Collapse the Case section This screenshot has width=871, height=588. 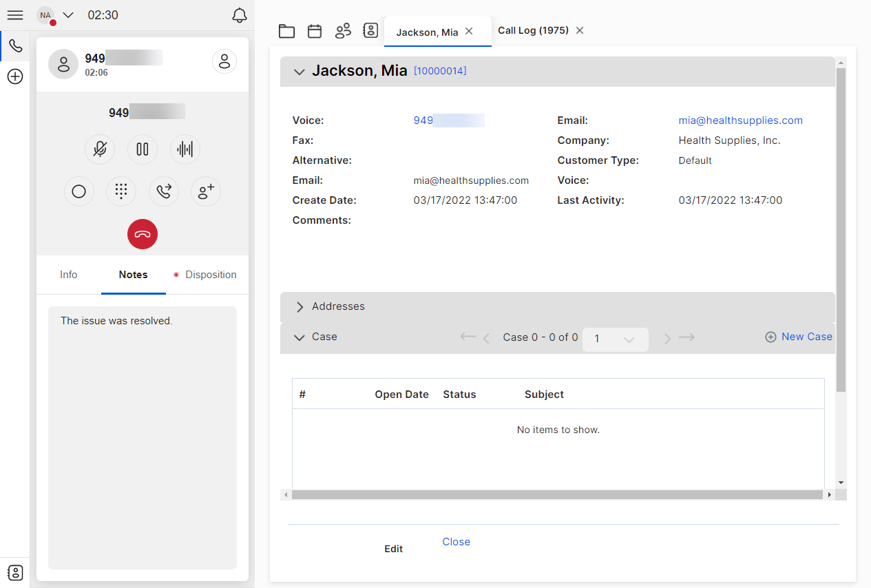point(300,337)
